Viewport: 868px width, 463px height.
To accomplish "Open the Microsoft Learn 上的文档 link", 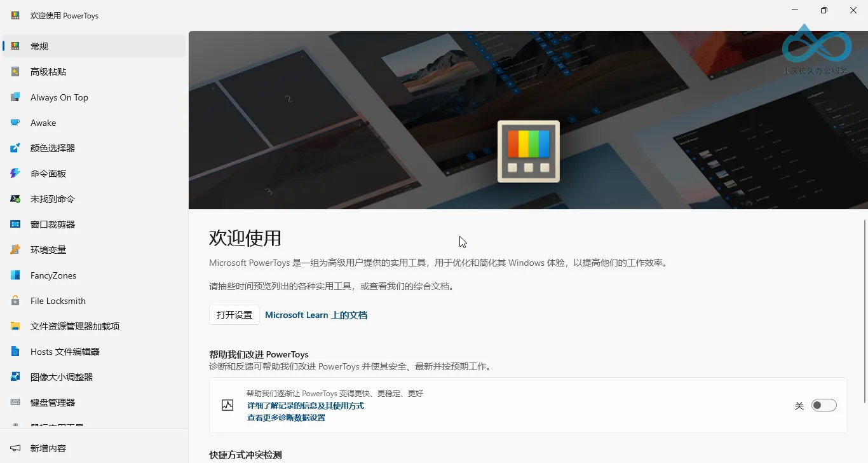I will (x=316, y=315).
